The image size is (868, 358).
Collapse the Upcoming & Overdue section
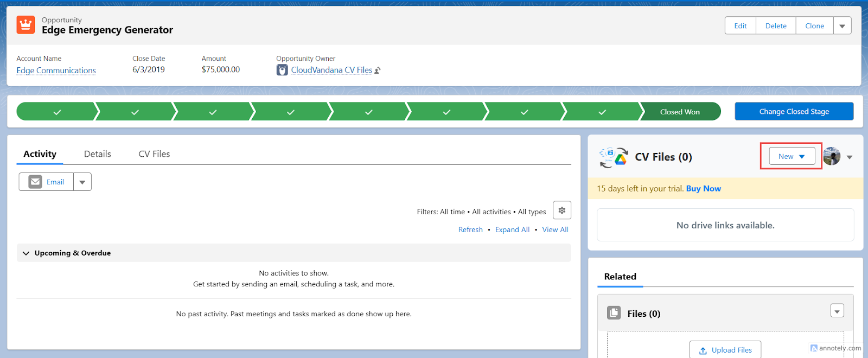[x=26, y=253]
